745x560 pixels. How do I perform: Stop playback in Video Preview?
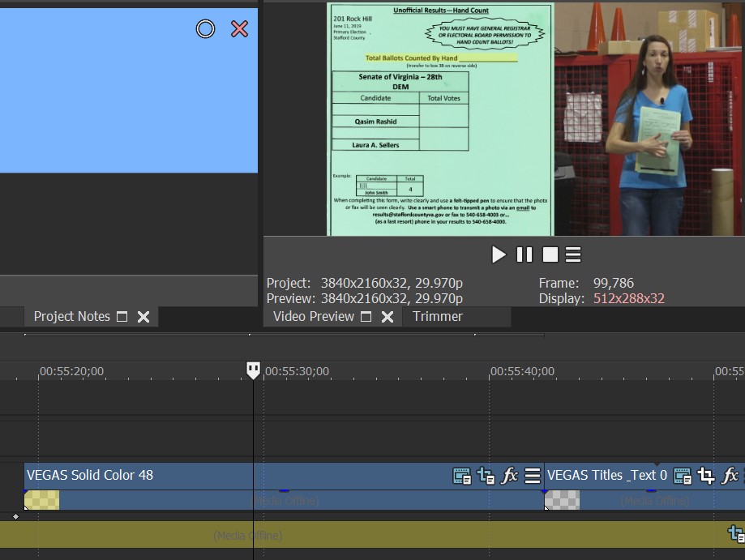[550, 254]
